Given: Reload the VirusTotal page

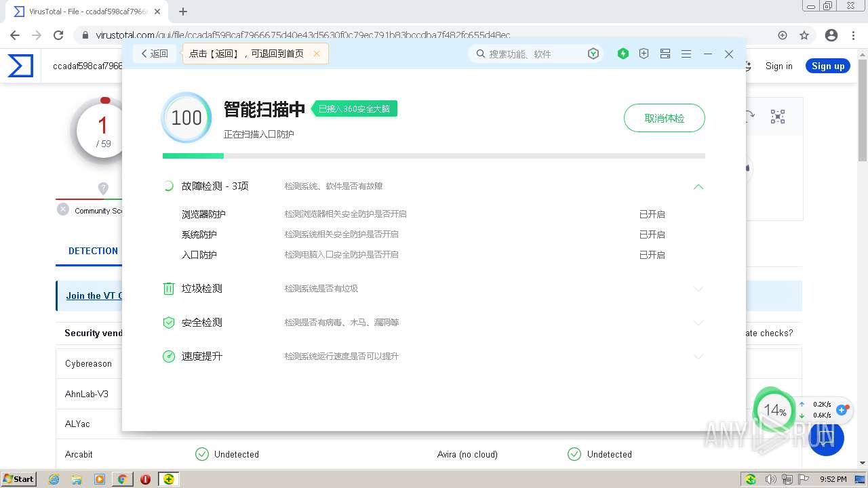Looking at the screenshot, I should coord(58,35).
